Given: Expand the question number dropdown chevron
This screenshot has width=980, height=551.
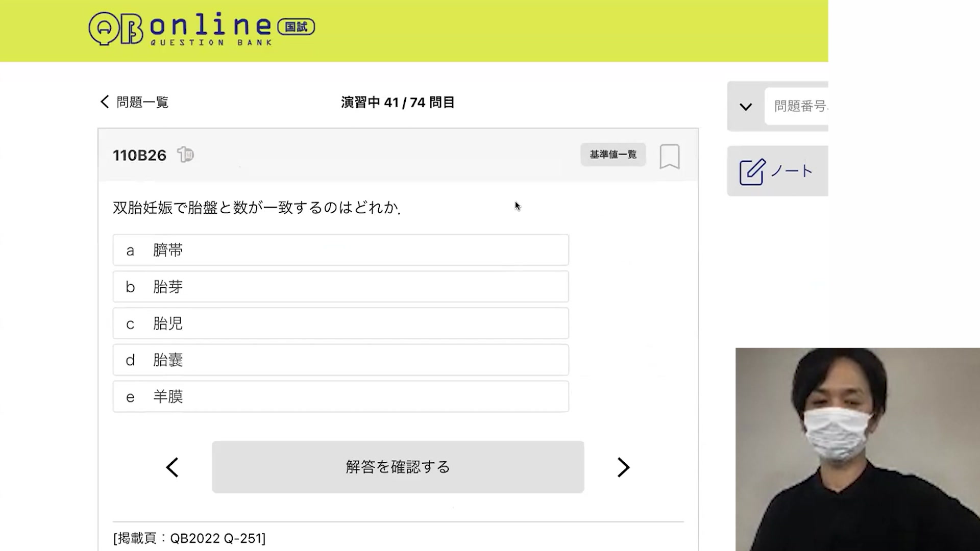Looking at the screenshot, I should tap(746, 107).
